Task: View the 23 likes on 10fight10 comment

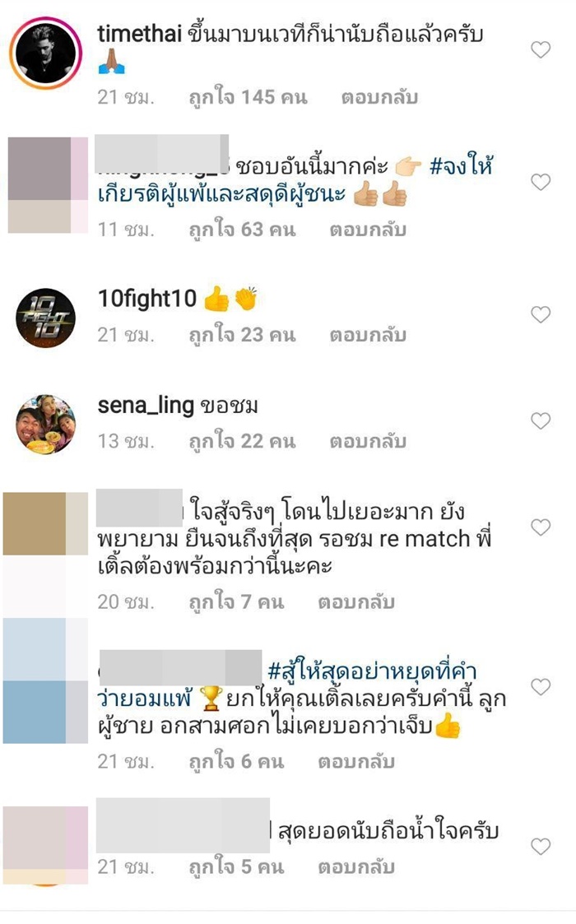Action: 242,336
